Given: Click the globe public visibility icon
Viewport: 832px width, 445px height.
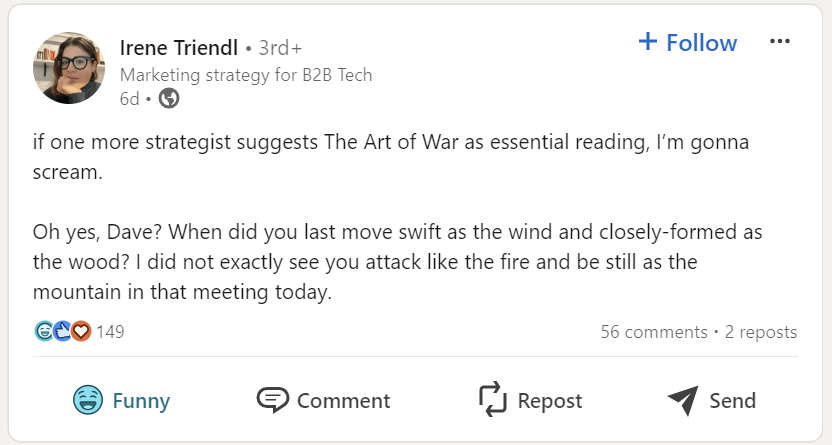Looking at the screenshot, I should tap(169, 98).
